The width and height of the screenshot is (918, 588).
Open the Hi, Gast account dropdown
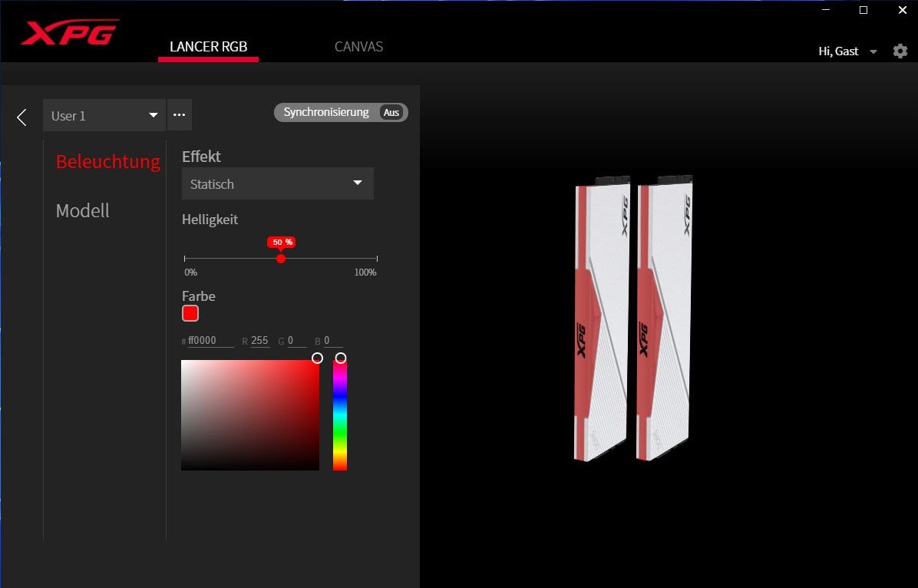tap(847, 51)
